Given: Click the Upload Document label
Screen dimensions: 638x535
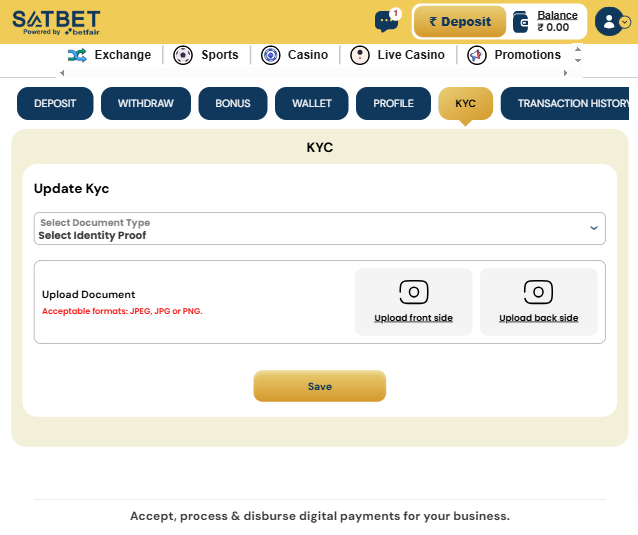Looking at the screenshot, I should tap(88, 294).
